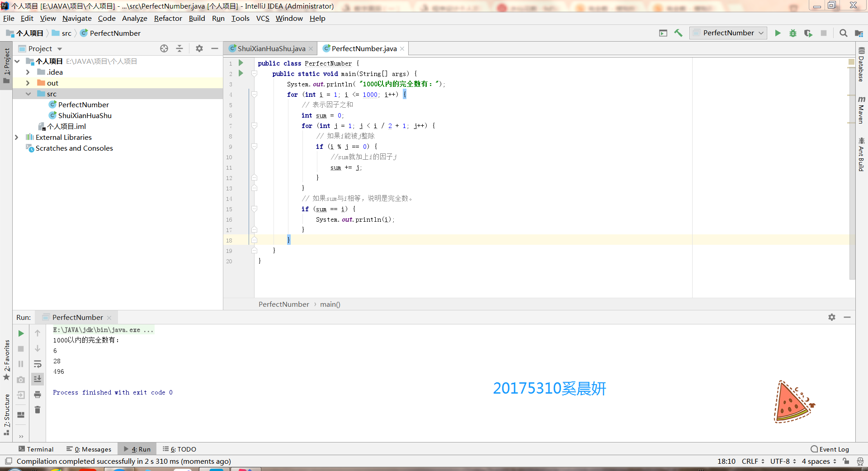This screenshot has height=471, width=868.
Task: Click main() in the editor breadcrumb
Action: [330, 304]
